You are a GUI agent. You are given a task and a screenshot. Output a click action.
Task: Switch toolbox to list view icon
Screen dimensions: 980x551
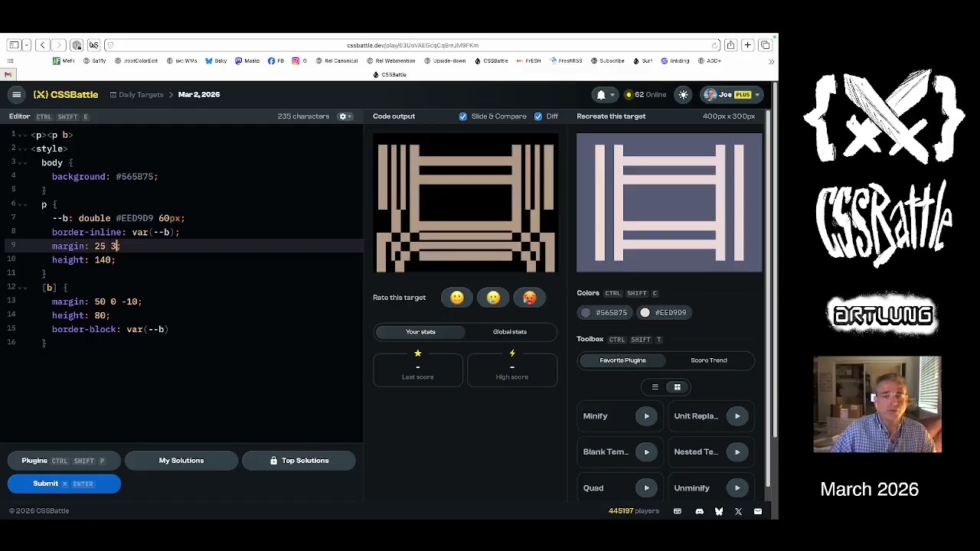(x=655, y=387)
